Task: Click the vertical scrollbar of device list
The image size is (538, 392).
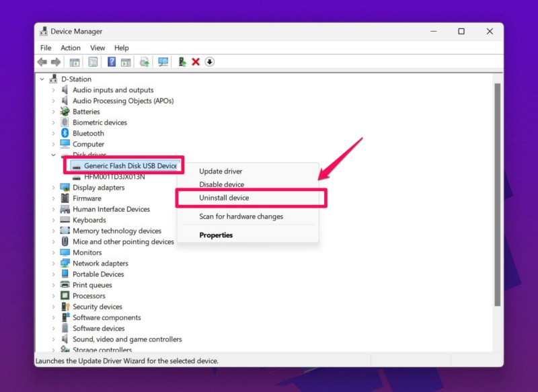Action: click(x=498, y=195)
